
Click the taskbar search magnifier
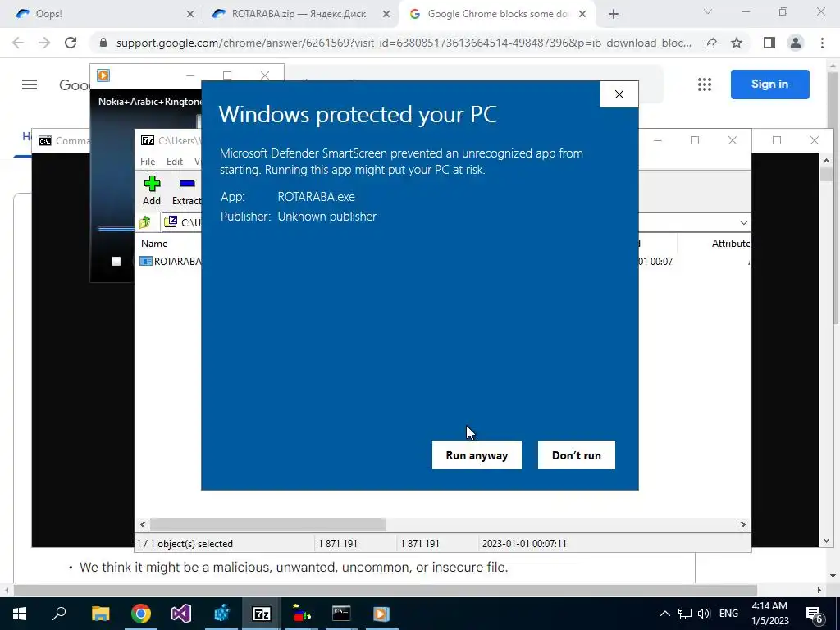click(59, 614)
